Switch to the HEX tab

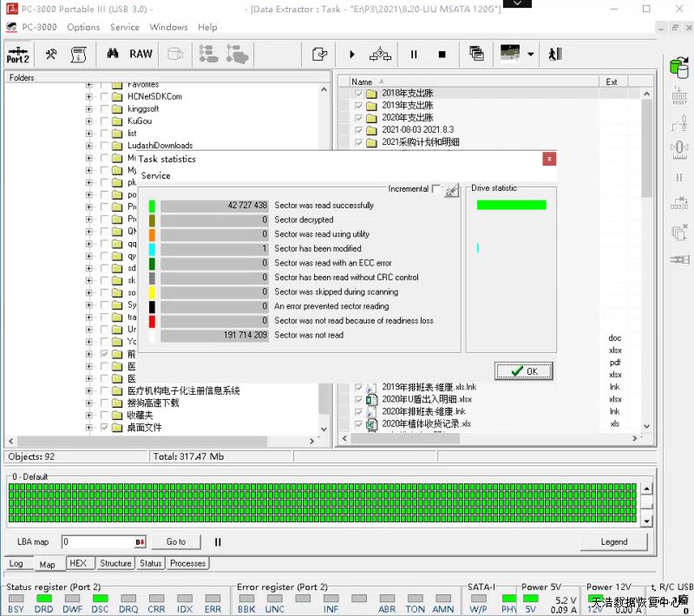[x=77, y=563]
